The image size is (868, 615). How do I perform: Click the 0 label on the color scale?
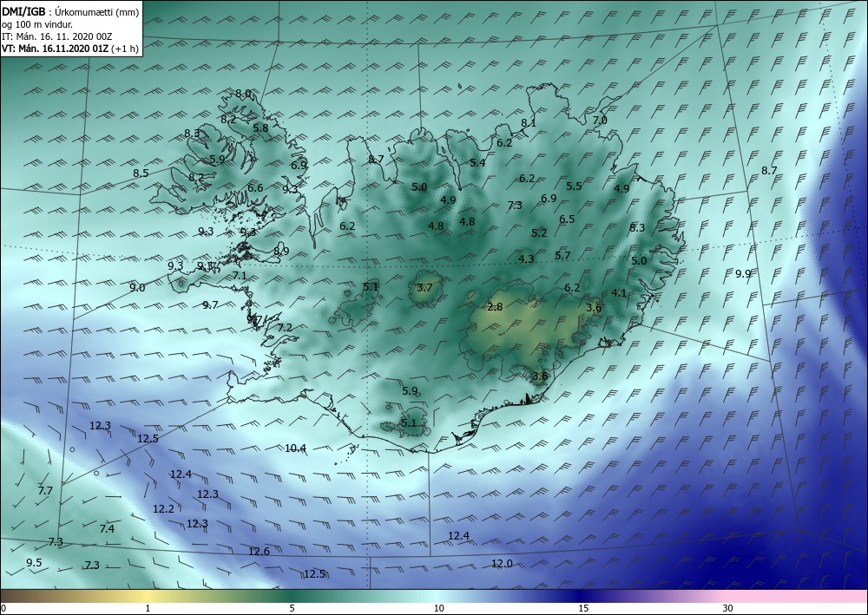3,608
